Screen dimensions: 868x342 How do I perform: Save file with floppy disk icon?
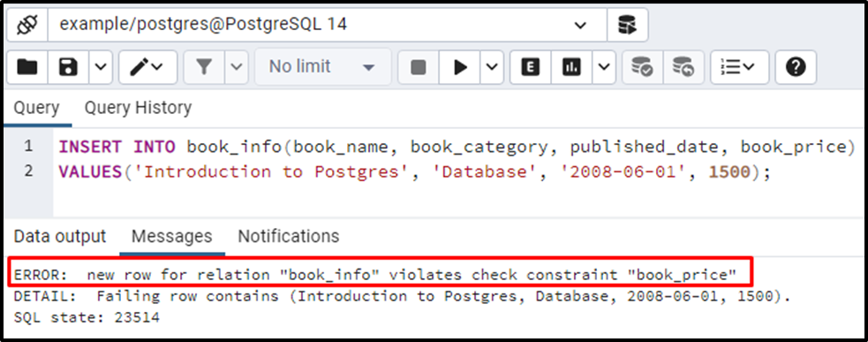point(69,68)
